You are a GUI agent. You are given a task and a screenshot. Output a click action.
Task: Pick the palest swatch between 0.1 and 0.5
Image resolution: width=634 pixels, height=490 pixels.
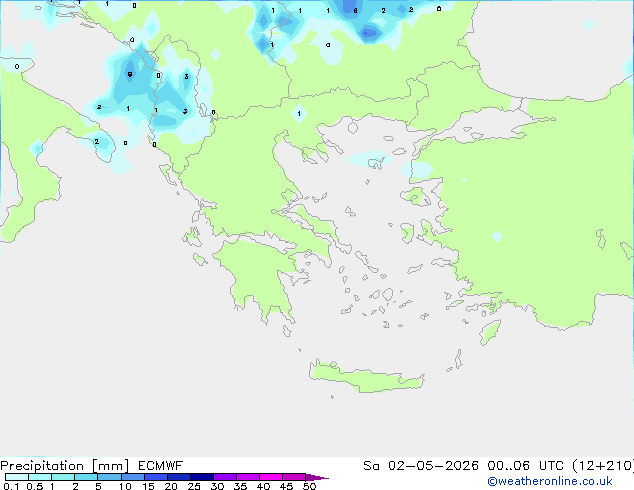point(17,477)
